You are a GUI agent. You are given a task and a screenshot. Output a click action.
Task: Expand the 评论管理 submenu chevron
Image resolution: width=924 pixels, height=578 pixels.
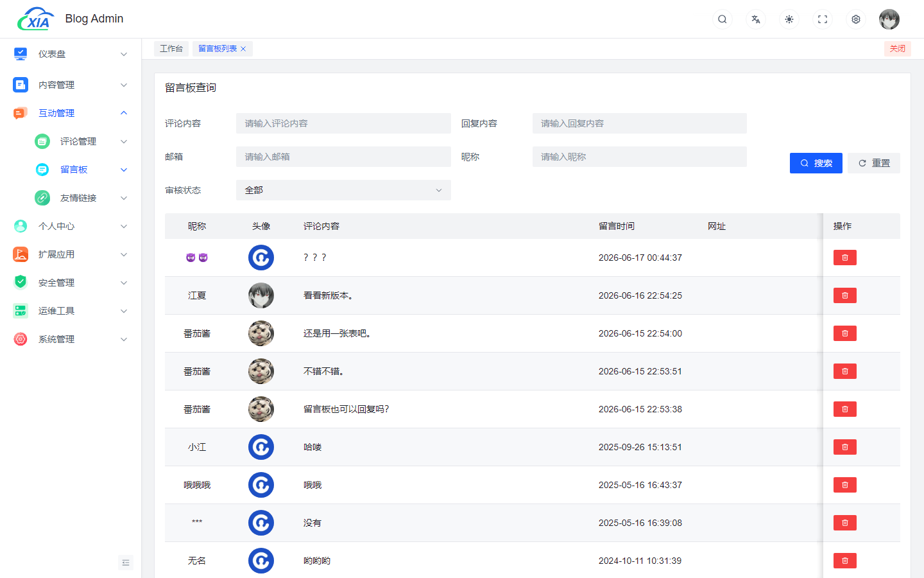click(124, 141)
